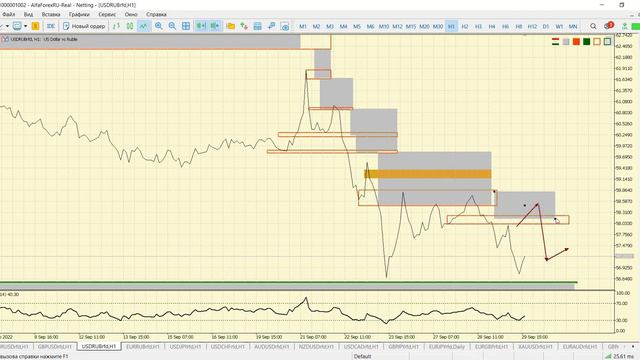Screen dimensions: 640x360
Task: Switch to the AUDUSDrfd,H1 chart tab
Action: point(271,347)
